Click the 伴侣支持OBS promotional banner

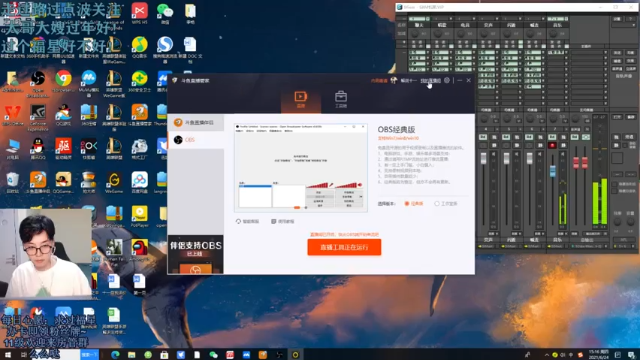pos(196,254)
